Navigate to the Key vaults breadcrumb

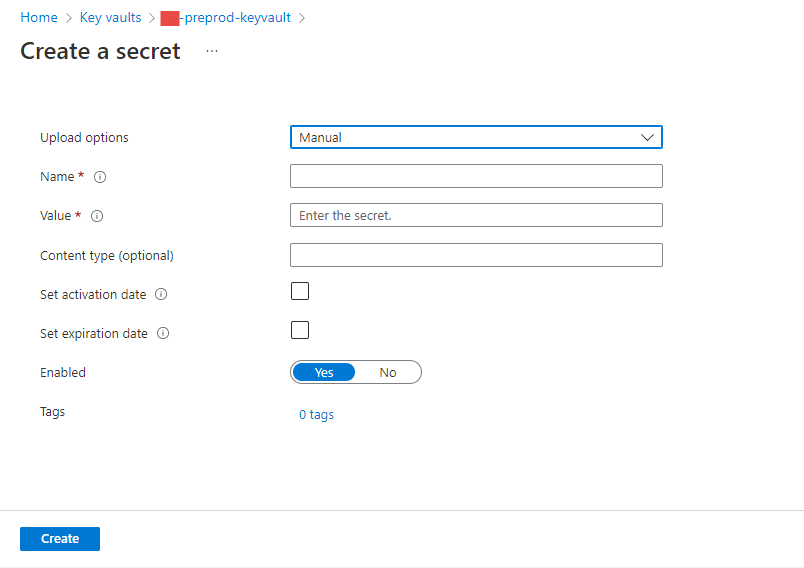click(x=110, y=18)
